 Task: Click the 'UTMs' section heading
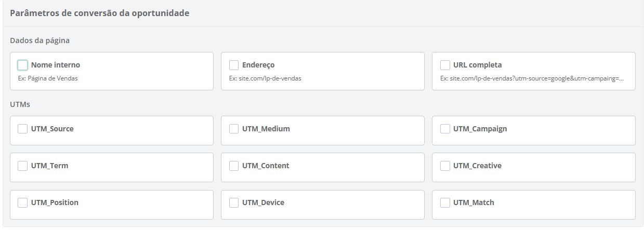[20, 104]
